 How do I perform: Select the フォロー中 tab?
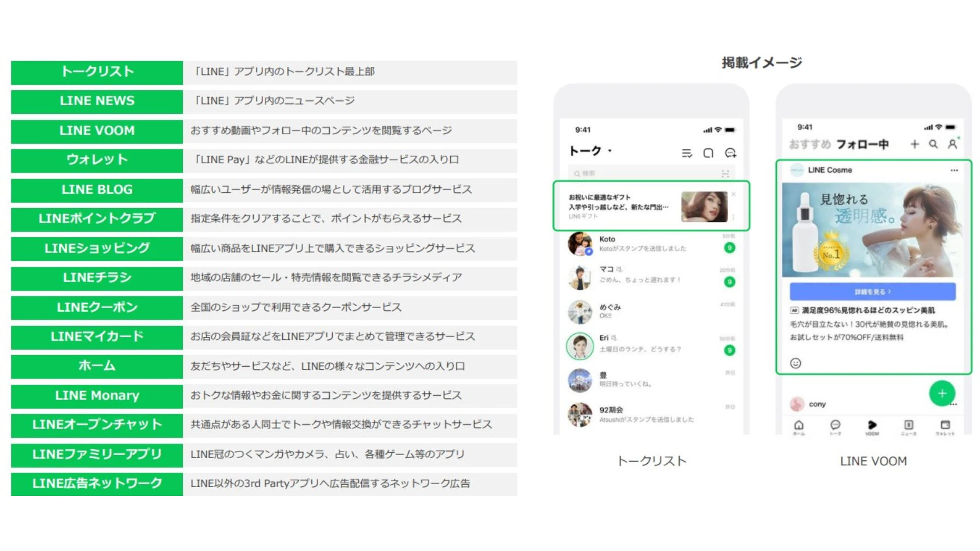[862, 144]
